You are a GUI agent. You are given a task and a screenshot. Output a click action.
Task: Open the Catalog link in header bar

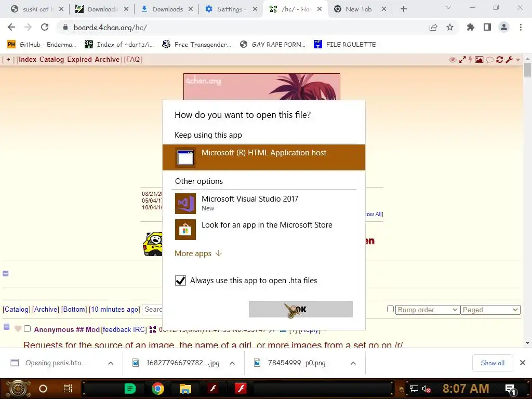point(51,59)
